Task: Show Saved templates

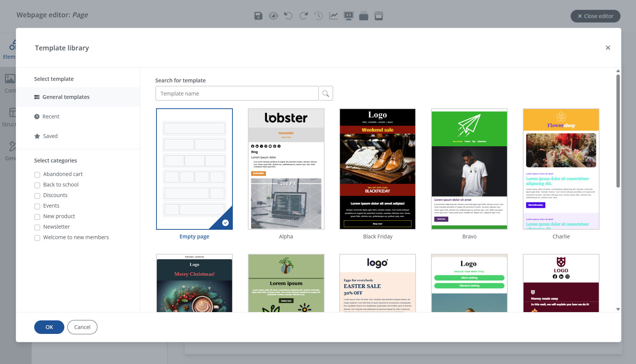Action: click(x=50, y=136)
